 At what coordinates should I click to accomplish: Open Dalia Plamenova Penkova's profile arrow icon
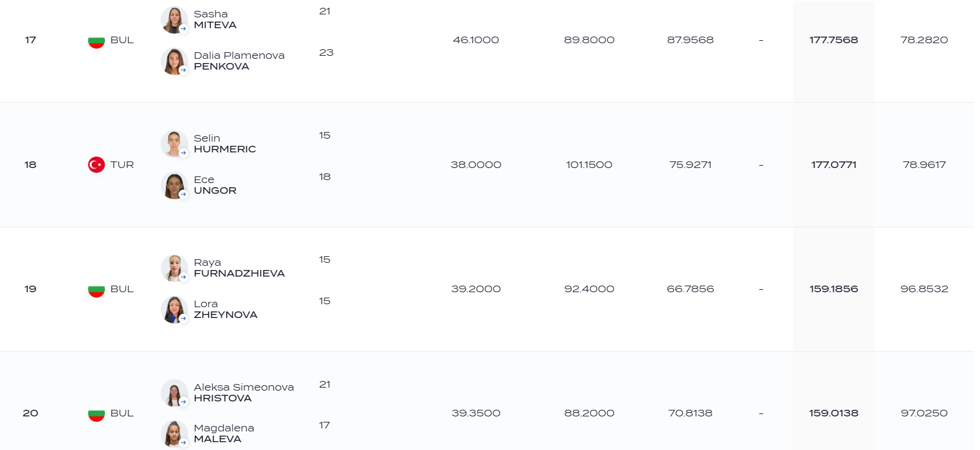183,70
